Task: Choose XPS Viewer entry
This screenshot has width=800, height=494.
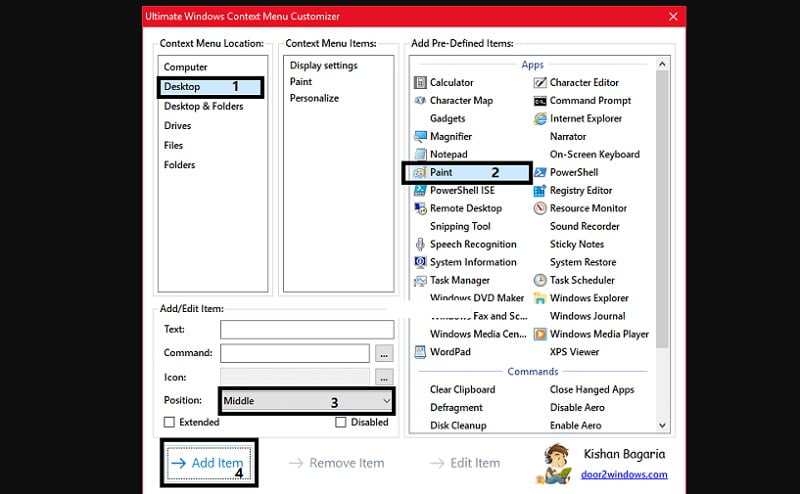Action: 574,352
